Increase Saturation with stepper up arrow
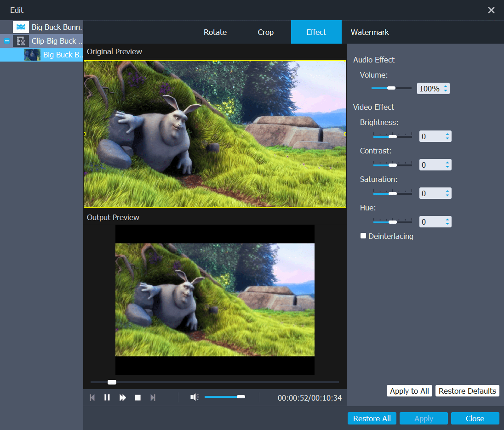This screenshot has height=430, width=504. coord(447,191)
